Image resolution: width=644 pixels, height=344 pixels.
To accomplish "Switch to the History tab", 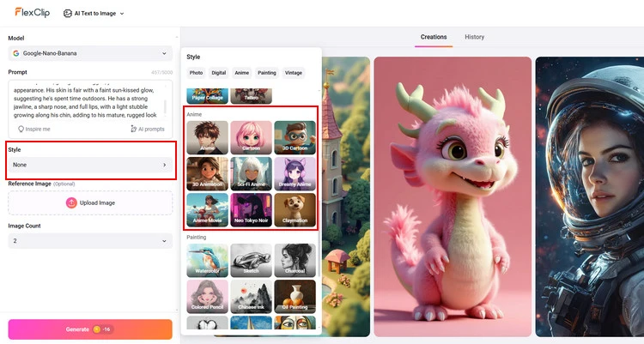I will pos(474,37).
